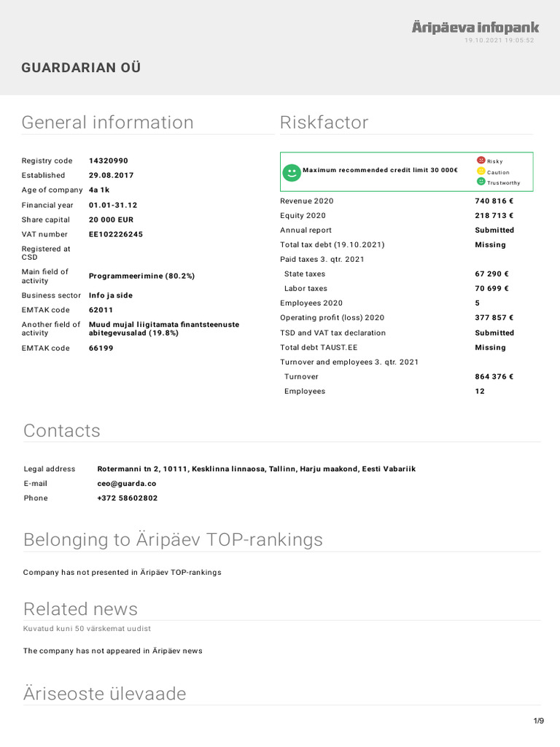Image resolution: width=560 pixels, height=747 pixels.
Task: Click the page number 1/9 indicator
Action: 538,721
